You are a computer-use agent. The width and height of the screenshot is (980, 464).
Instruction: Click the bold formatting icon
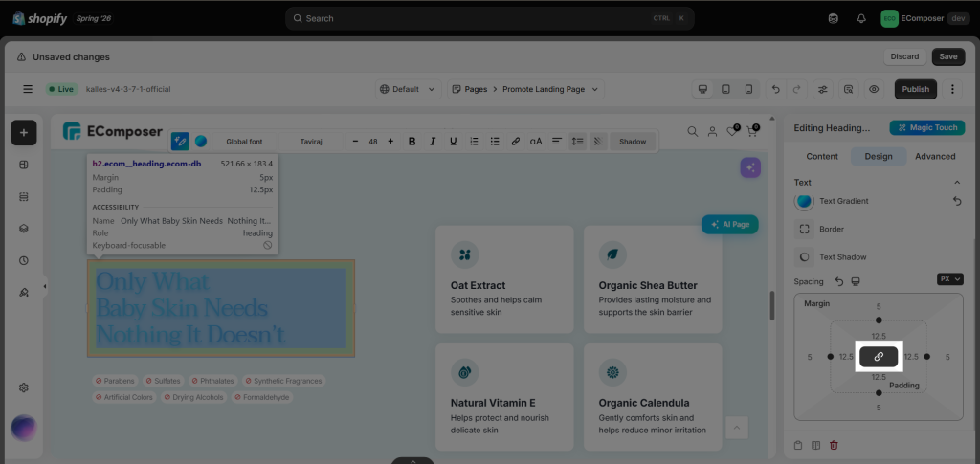point(412,142)
